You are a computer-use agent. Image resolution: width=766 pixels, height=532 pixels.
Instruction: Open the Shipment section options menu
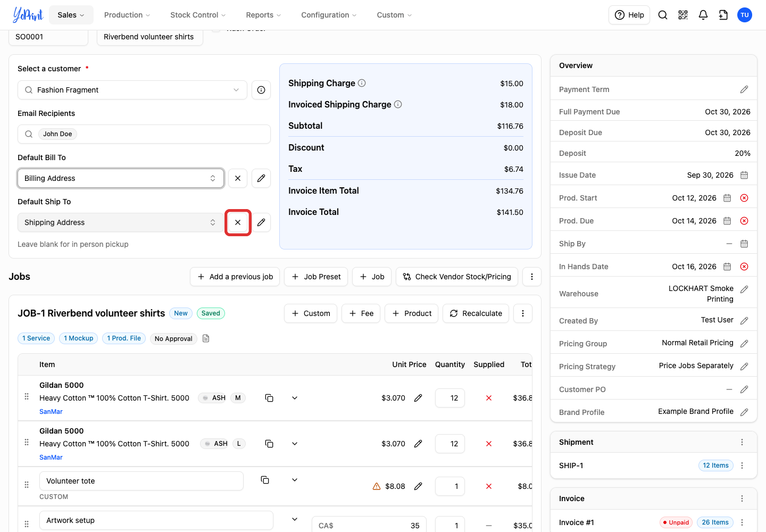click(x=742, y=442)
